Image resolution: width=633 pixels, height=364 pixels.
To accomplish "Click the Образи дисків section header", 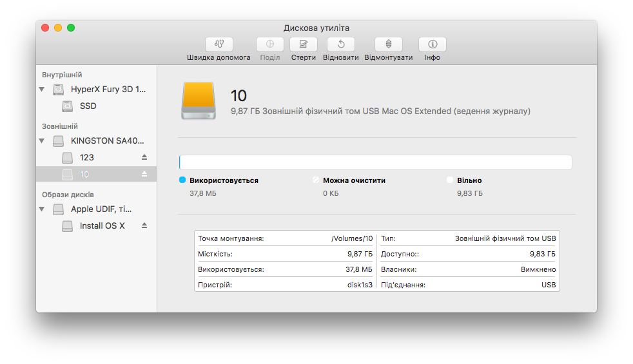I will coord(68,195).
